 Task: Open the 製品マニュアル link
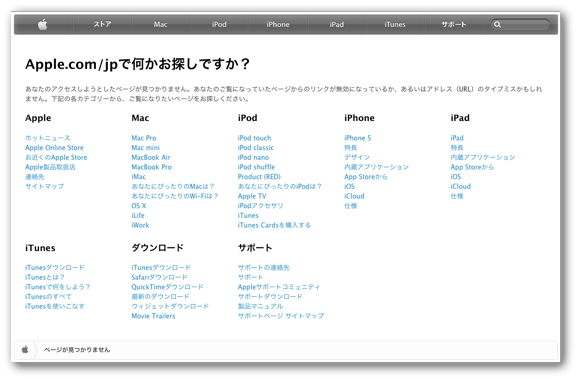point(260,306)
